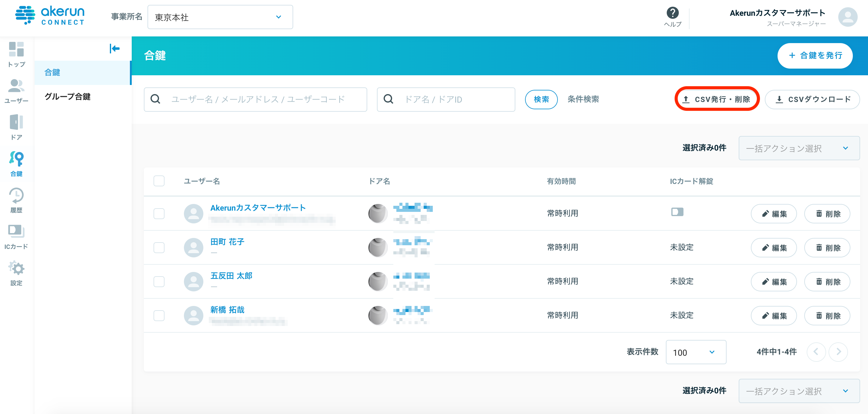Click 編集 for 五反田 太郎

[x=774, y=282]
